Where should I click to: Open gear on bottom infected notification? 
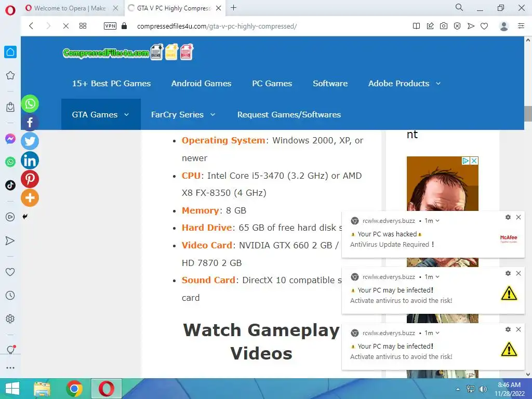pyautogui.click(x=508, y=329)
